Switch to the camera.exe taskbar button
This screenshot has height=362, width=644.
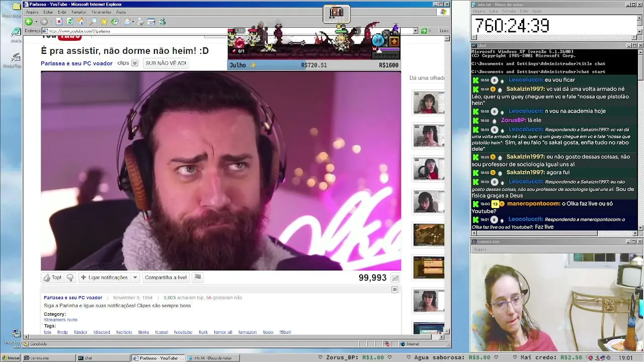coord(48,358)
